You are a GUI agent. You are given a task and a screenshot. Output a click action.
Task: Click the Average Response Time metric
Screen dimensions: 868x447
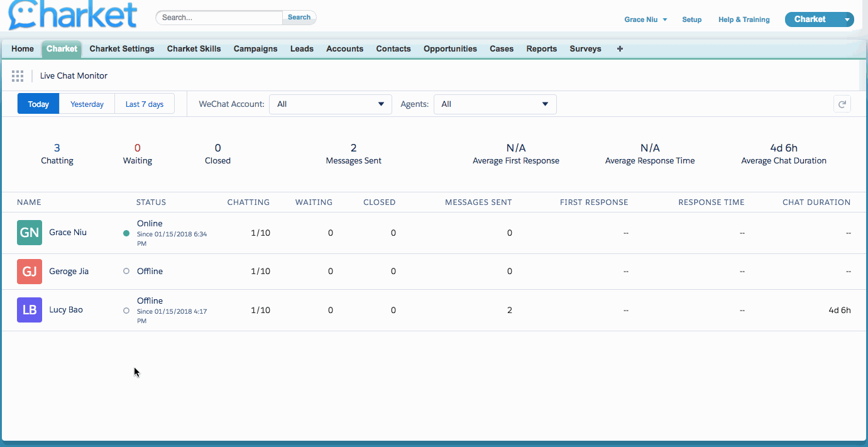click(650, 154)
